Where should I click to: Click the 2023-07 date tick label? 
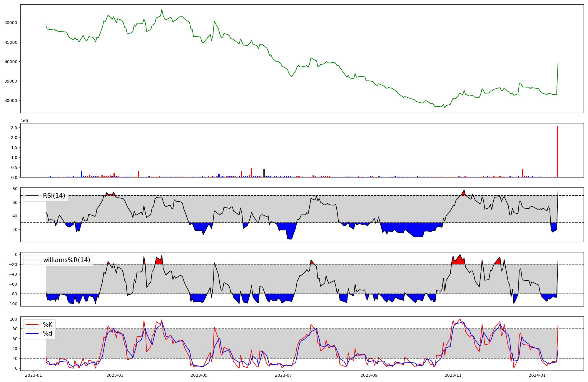(x=283, y=375)
